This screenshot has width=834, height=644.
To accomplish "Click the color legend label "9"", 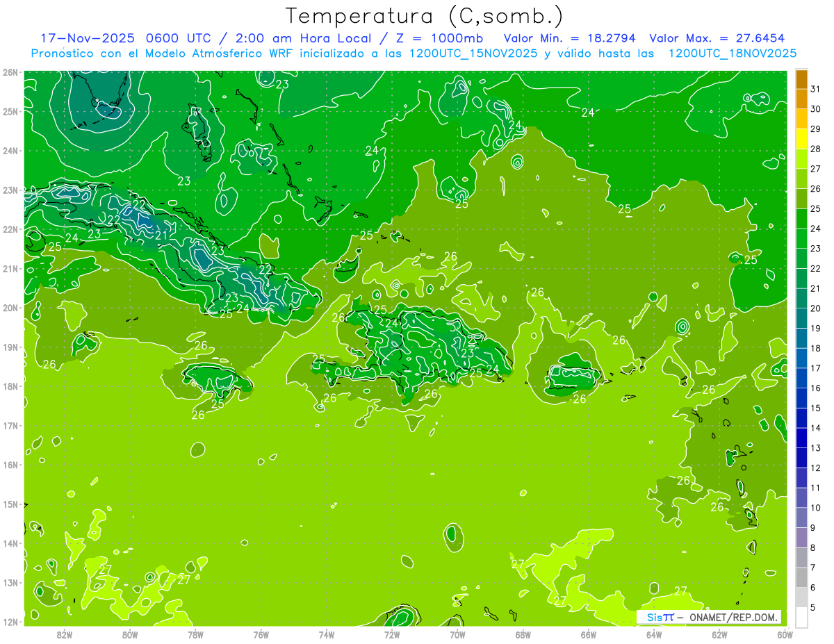I will tap(813, 528).
